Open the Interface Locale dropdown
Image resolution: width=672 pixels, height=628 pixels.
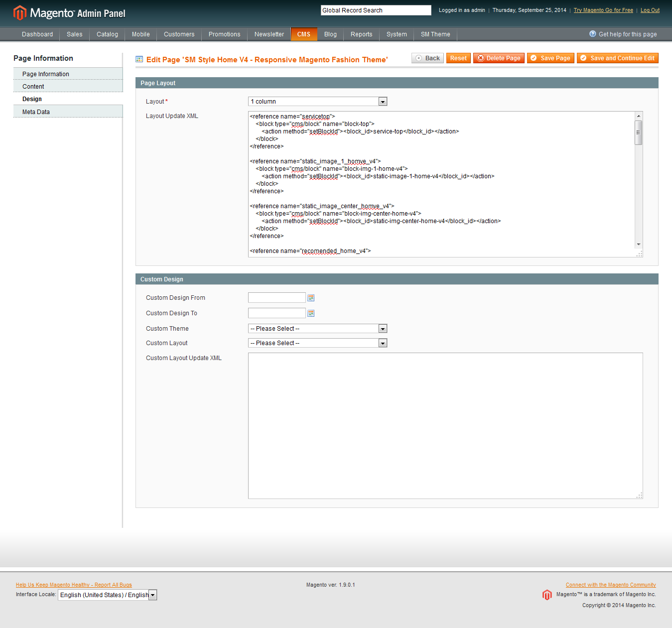pos(108,595)
